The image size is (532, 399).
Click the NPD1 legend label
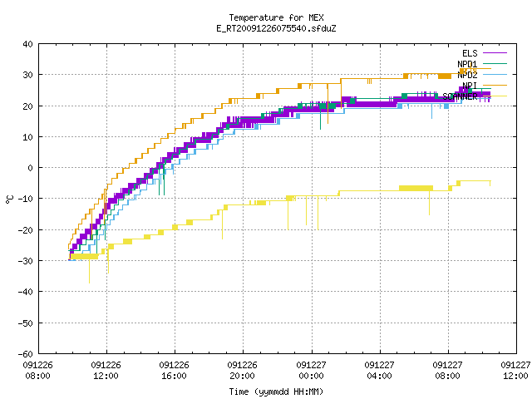(x=467, y=64)
